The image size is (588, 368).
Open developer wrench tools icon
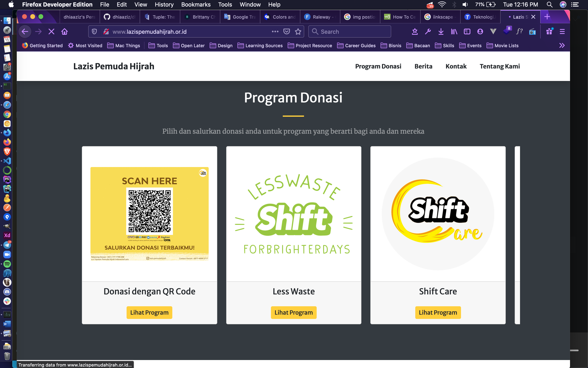pos(428,32)
